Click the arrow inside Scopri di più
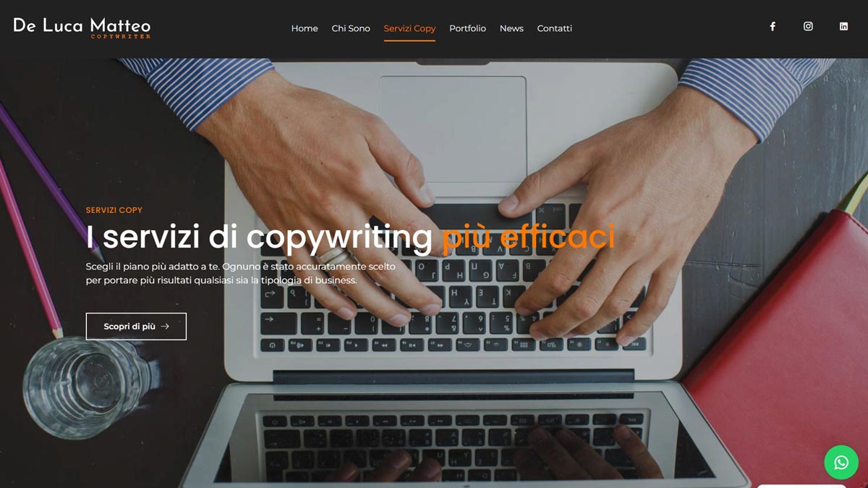Image resolution: width=868 pixels, height=488 pixels. [165, 327]
